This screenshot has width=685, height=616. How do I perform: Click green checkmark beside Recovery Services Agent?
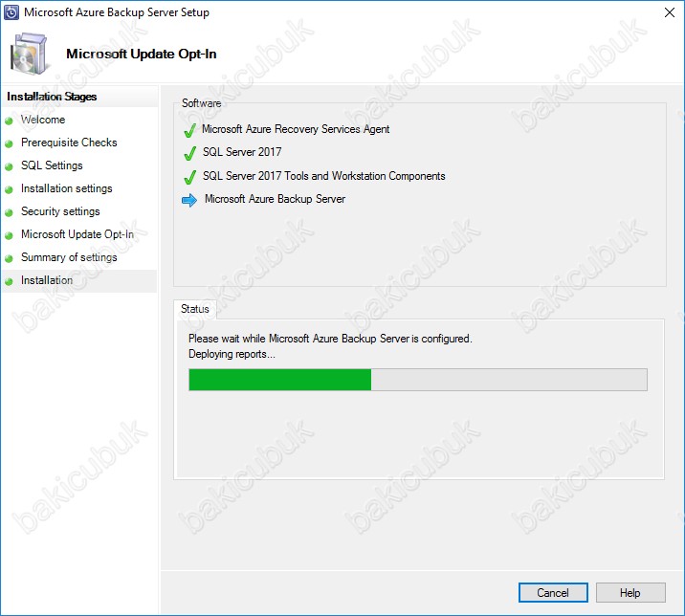pos(189,130)
